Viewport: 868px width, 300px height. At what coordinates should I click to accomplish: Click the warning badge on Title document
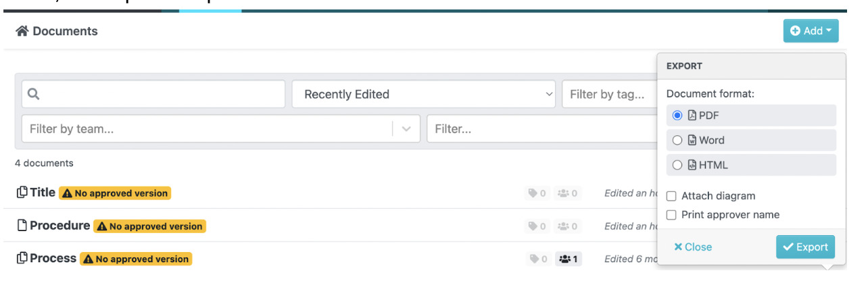[115, 193]
